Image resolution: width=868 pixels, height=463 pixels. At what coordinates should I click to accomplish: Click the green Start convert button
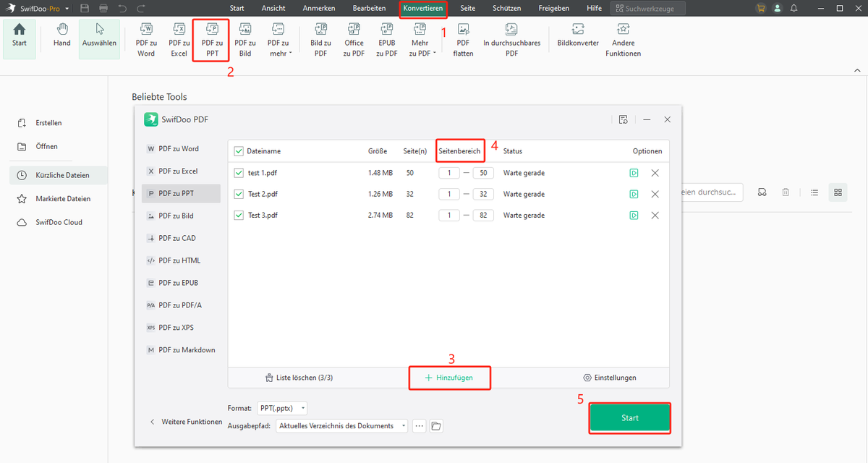630,418
